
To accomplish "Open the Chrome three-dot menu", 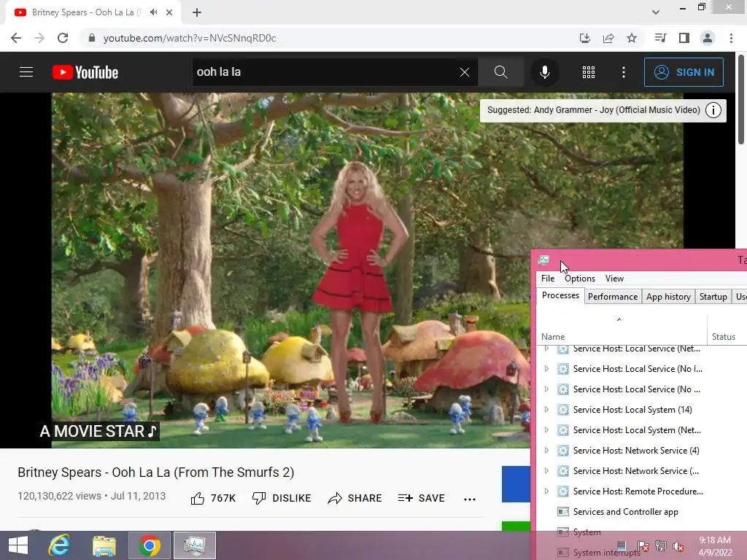I will (x=731, y=38).
